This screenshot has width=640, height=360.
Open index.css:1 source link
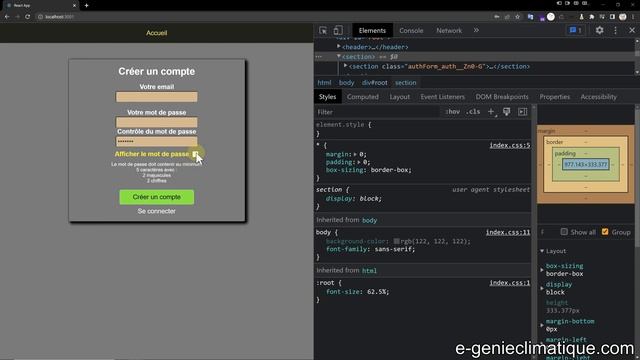510,282
